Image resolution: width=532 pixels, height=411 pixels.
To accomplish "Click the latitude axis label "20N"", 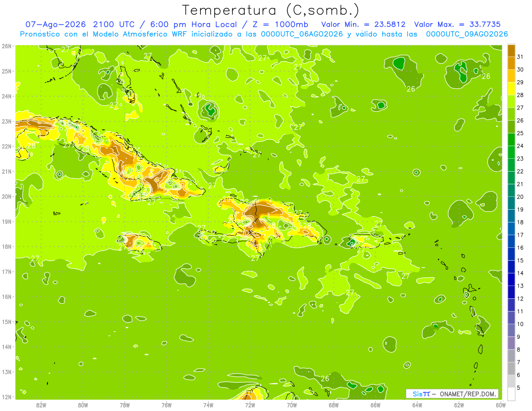I will pos(7,196).
